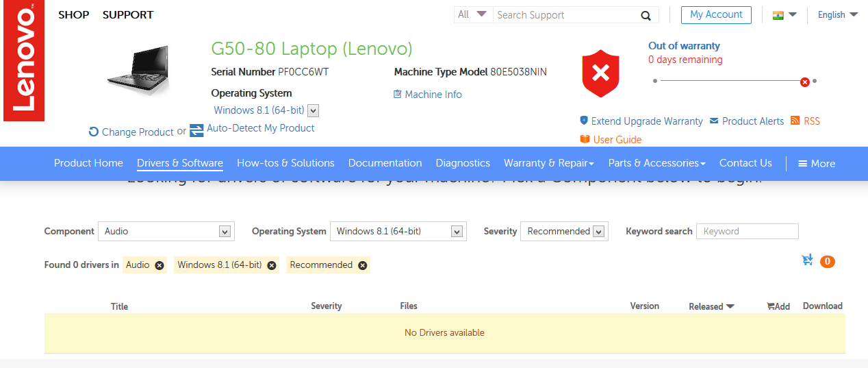Remove the Recommended filter tag
The image size is (868, 368).
(x=363, y=265)
